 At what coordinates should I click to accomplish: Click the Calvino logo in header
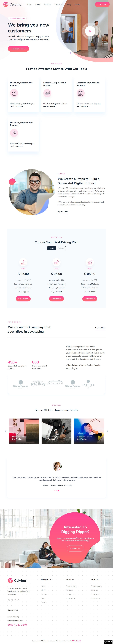coord(12,4)
